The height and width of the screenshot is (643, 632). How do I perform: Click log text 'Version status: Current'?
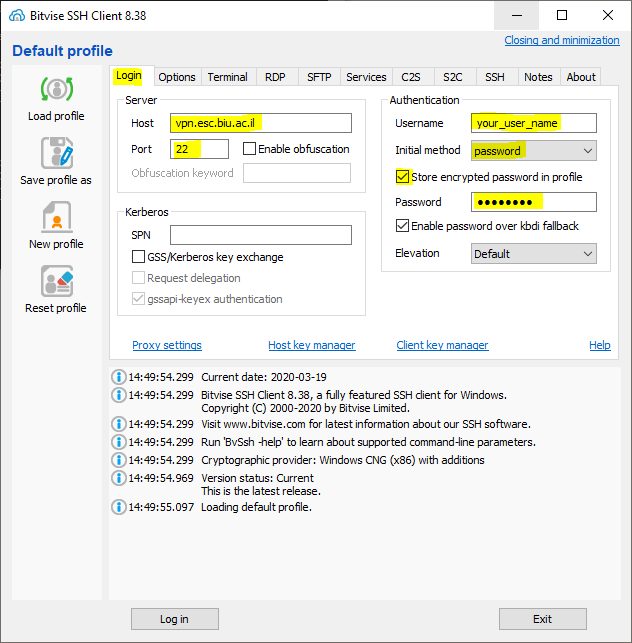pos(257,478)
